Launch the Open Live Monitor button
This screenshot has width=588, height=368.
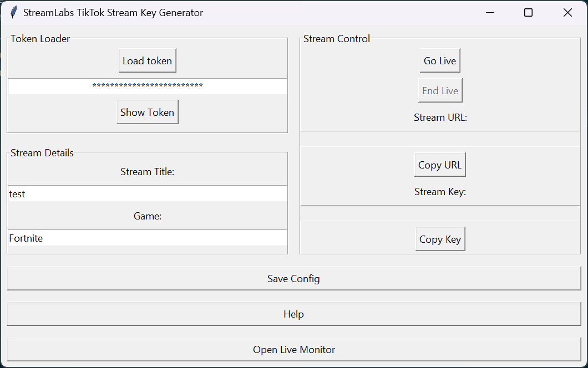point(293,350)
